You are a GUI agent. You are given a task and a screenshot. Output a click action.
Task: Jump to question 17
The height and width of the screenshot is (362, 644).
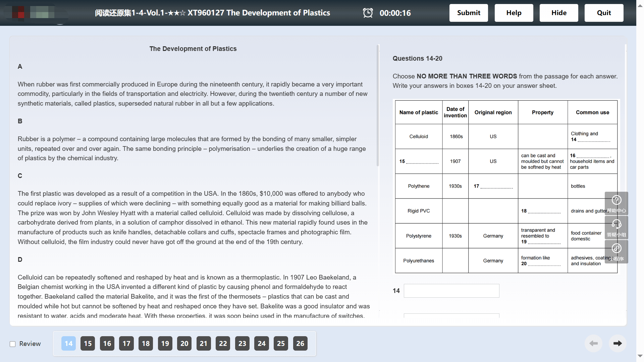(x=126, y=344)
